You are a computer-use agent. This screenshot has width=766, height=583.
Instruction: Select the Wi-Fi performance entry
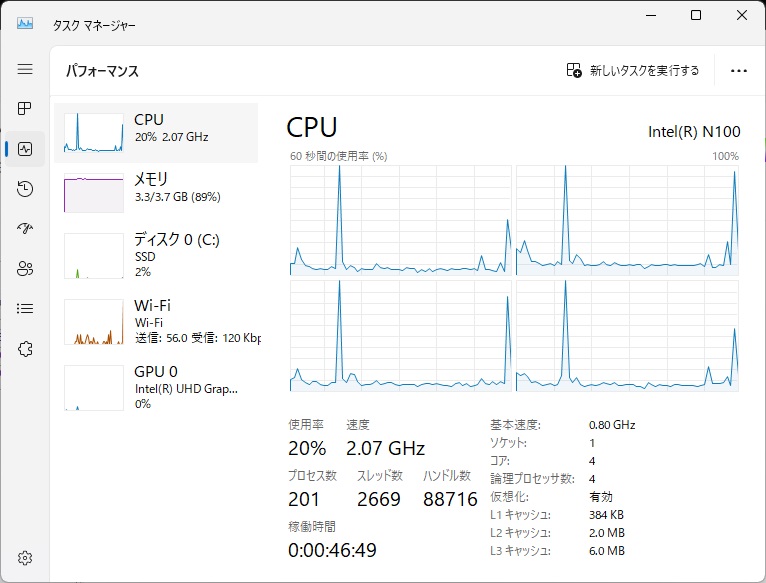point(156,320)
